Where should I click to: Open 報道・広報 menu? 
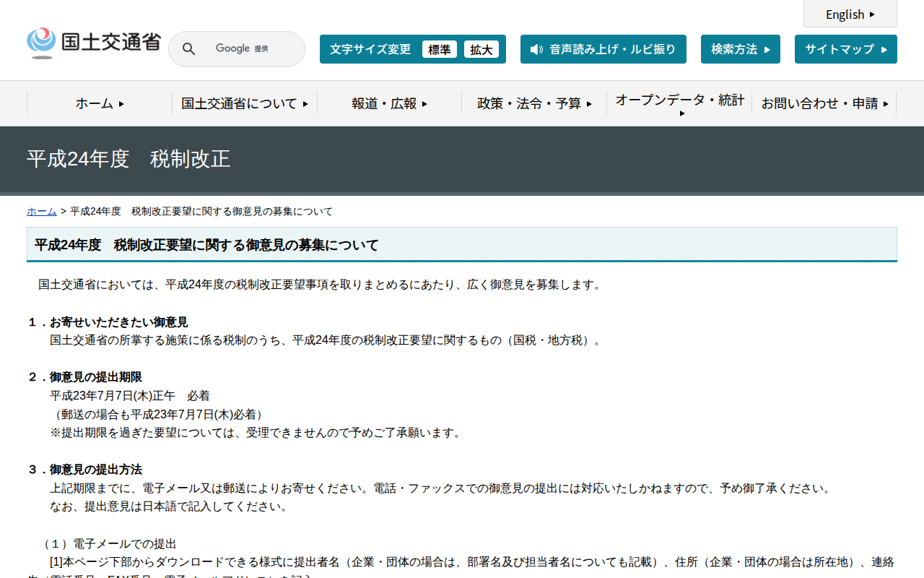(x=390, y=103)
